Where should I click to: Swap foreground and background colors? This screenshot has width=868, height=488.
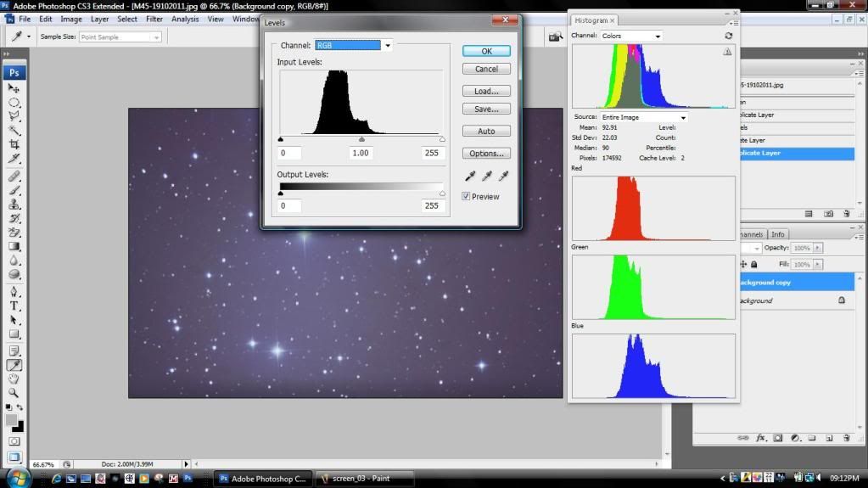[x=20, y=407]
